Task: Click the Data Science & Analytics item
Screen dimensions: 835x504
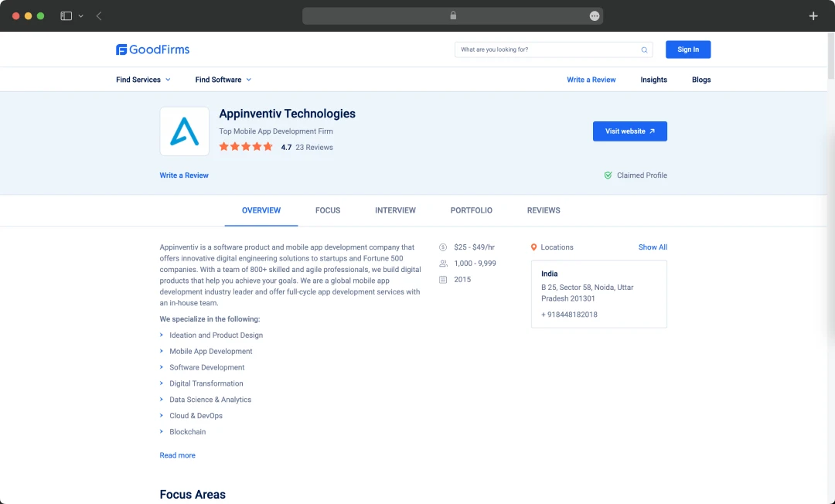Action: click(x=210, y=399)
